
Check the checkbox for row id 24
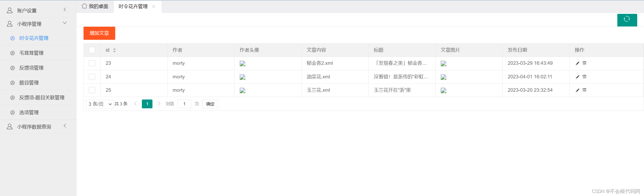click(92, 77)
